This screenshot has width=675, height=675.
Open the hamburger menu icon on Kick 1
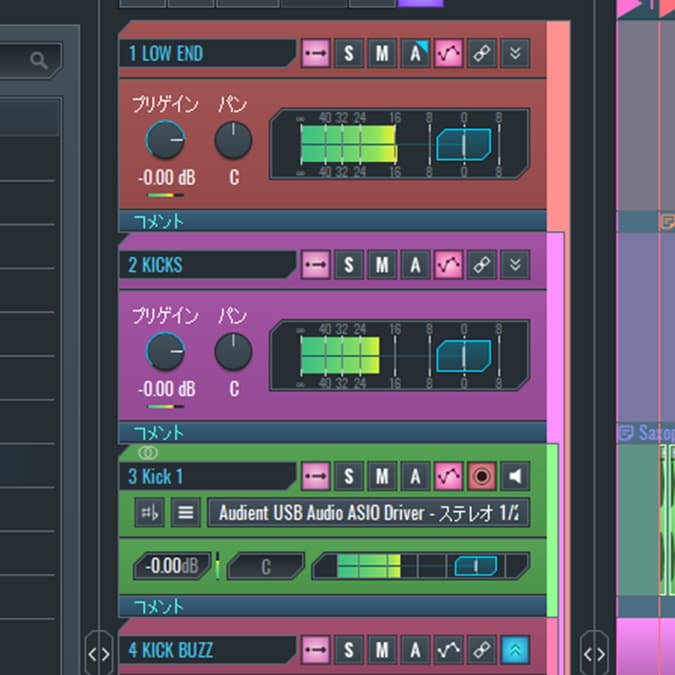186,512
